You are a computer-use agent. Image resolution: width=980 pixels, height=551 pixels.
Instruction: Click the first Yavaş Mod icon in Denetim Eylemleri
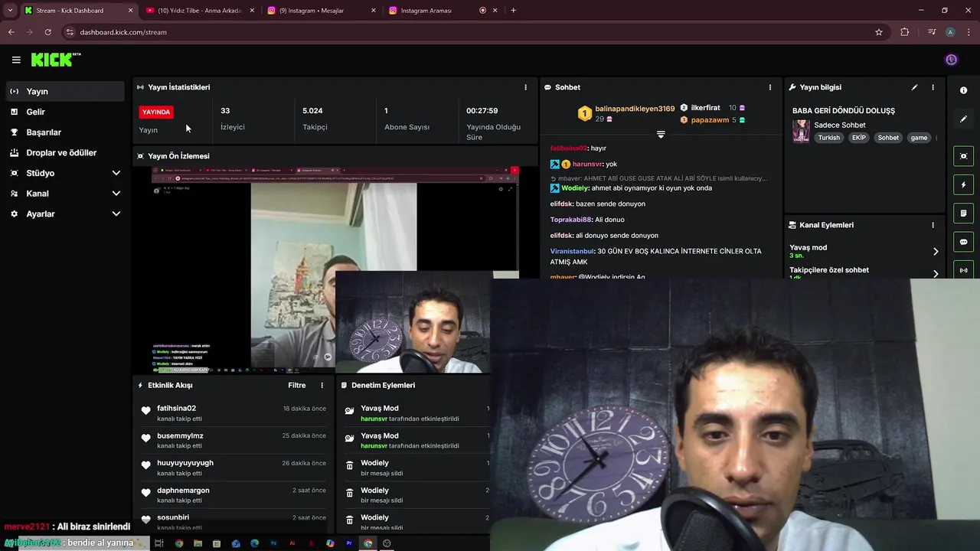pos(349,411)
